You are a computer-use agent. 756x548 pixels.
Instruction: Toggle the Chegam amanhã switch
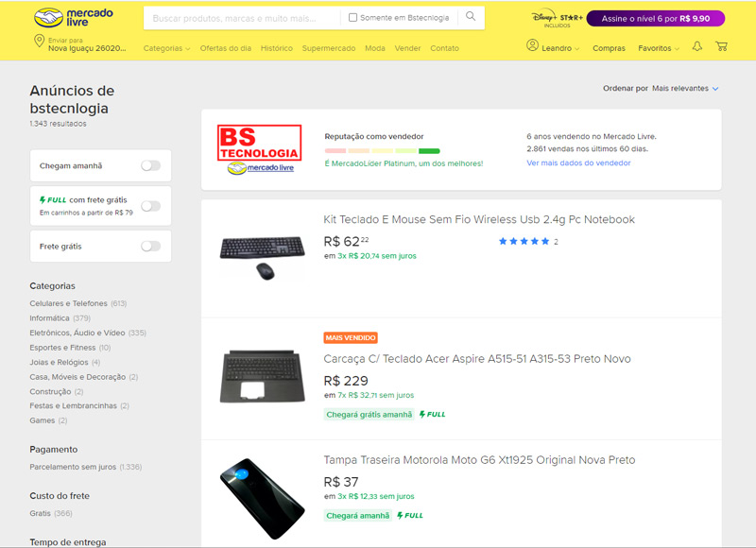pyautogui.click(x=150, y=165)
